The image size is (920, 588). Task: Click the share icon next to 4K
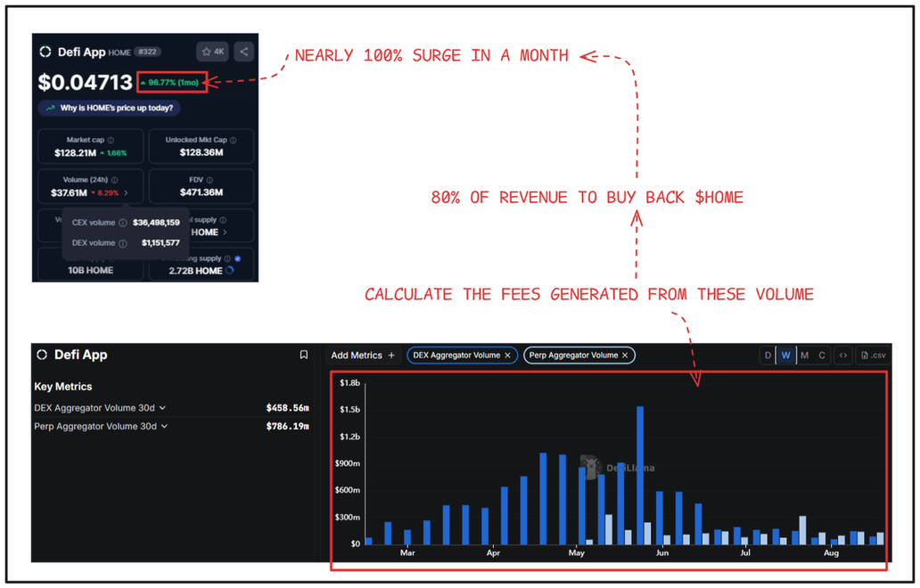click(243, 52)
